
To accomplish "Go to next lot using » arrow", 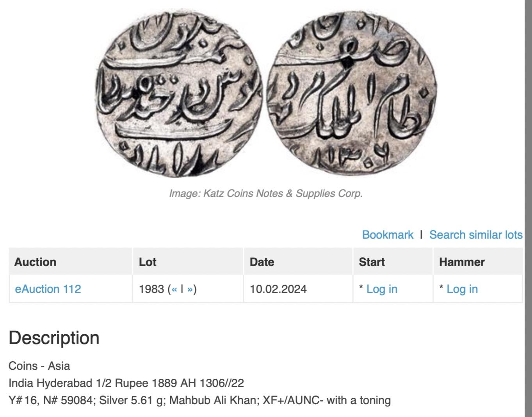I will point(190,289).
